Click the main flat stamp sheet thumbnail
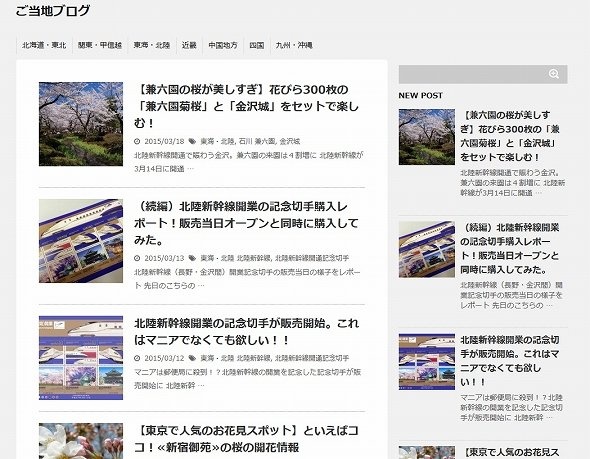 click(81, 358)
